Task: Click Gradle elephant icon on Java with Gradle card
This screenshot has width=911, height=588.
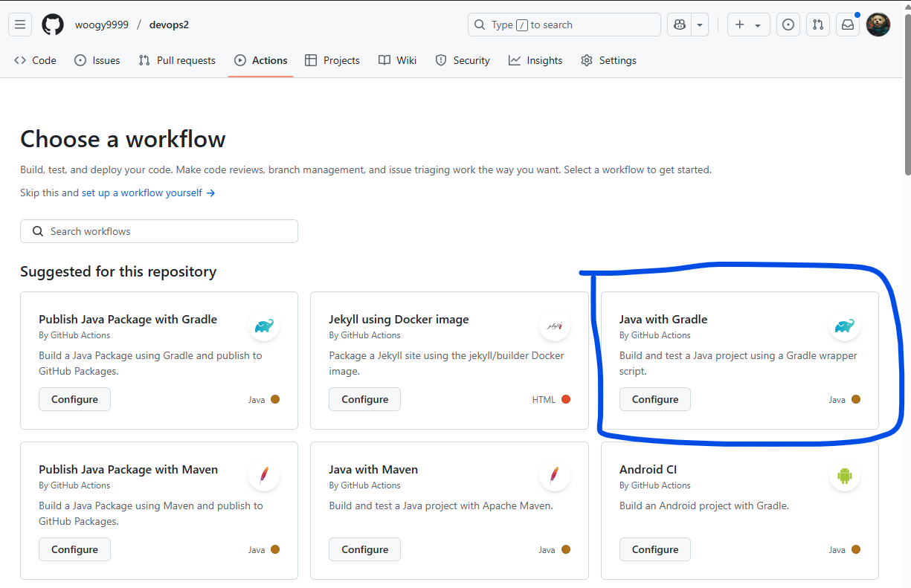Action: click(x=845, y=326)
